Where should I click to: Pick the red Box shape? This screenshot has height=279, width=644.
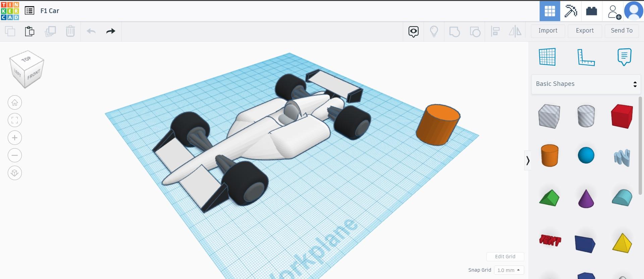tap(622, 116)
